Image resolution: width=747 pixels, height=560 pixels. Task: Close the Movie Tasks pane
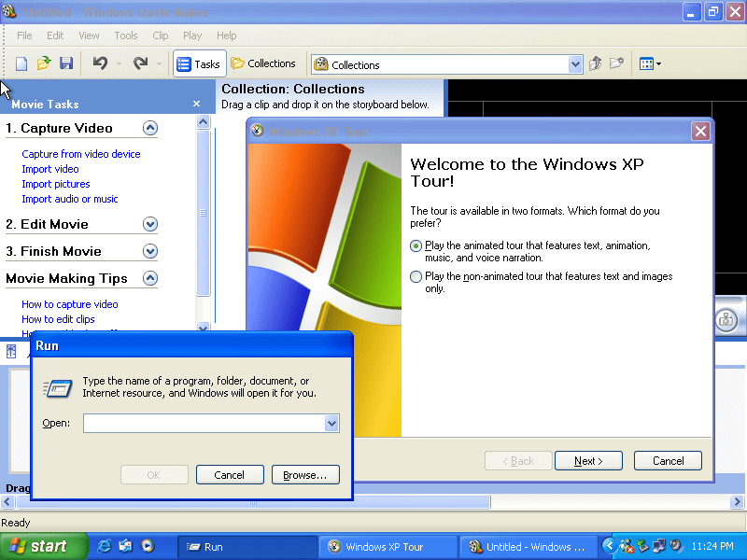click(196, 104)
